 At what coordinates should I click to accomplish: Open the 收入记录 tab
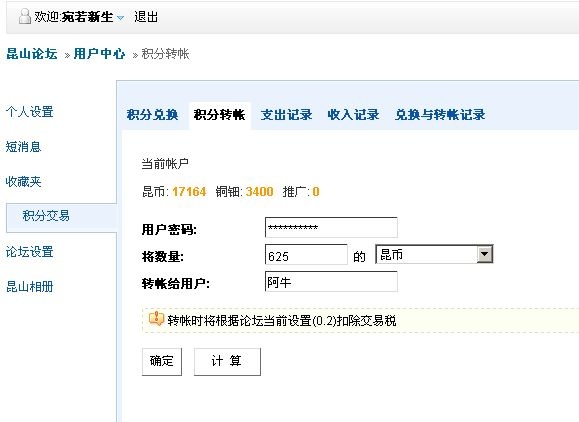coord(353,114)
